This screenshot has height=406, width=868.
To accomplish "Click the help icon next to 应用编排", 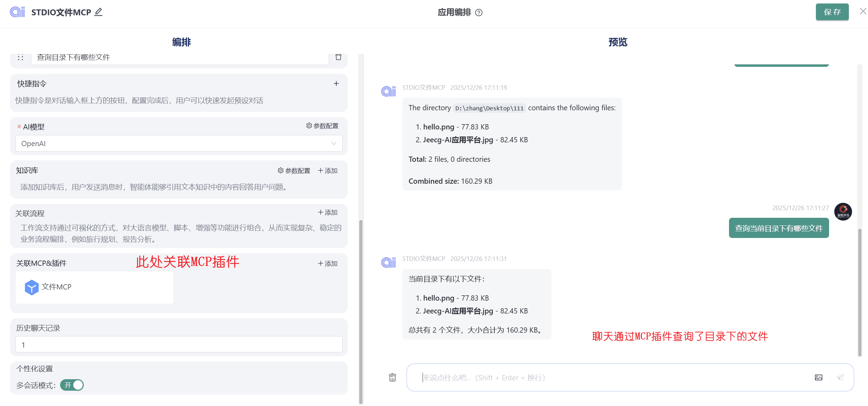I will [479, 13].
